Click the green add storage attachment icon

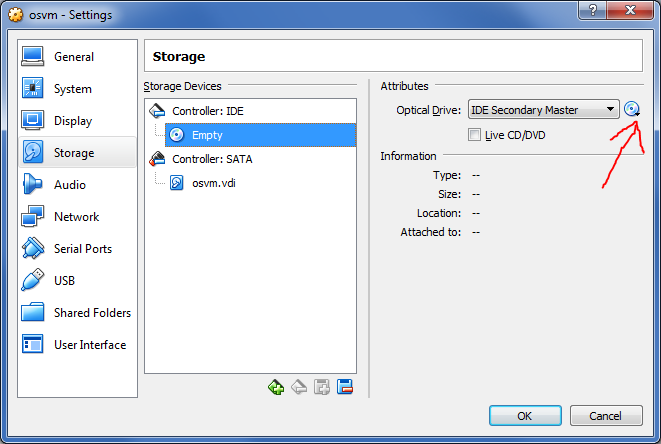[276, 387]
